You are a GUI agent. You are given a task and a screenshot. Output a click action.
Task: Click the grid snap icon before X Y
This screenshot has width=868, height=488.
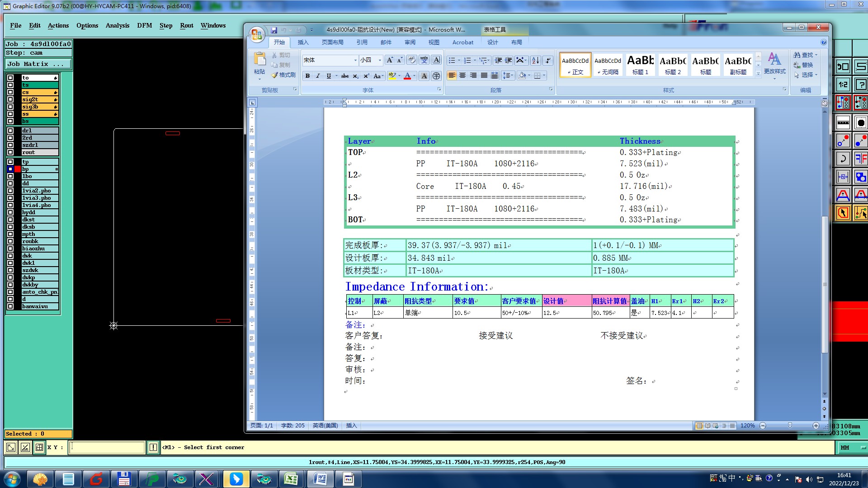(x=39, y=447)
